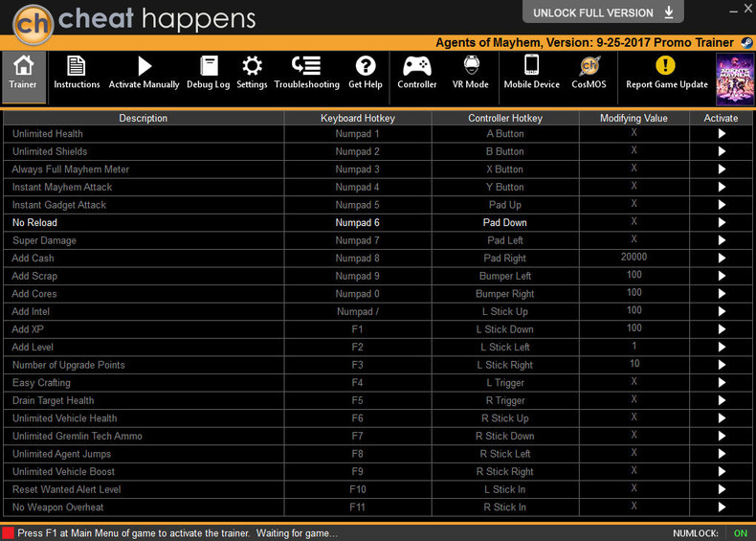Select the Trainer home tab
This screenshot has height=541, width=756.
pyautogui.click(x=23, y=77)
